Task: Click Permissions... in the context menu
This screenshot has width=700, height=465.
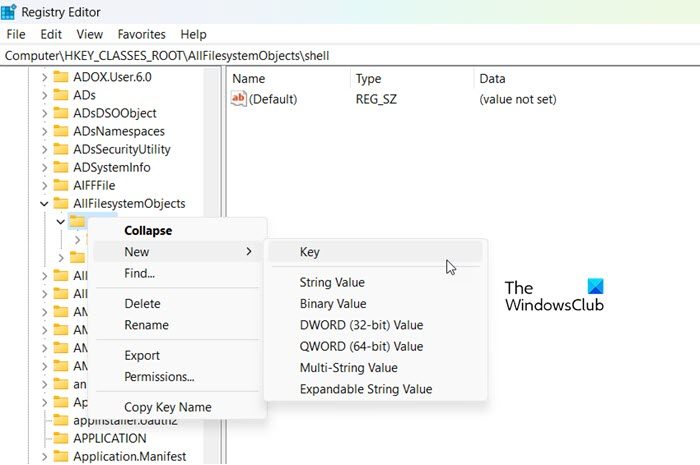Action: click(x=159, y=377)
